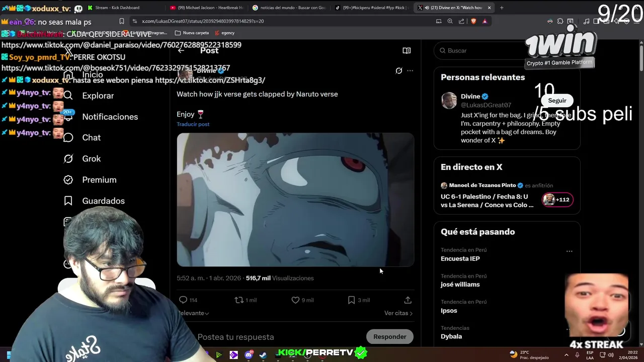Image resolution: width=644 pixels, height=362 pixels.
Task: Open the UC 6-1 Palestino live space
Action: (x=487, y=201)
